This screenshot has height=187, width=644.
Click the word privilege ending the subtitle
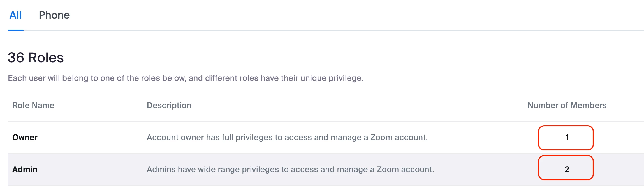[x=346, y=78]
